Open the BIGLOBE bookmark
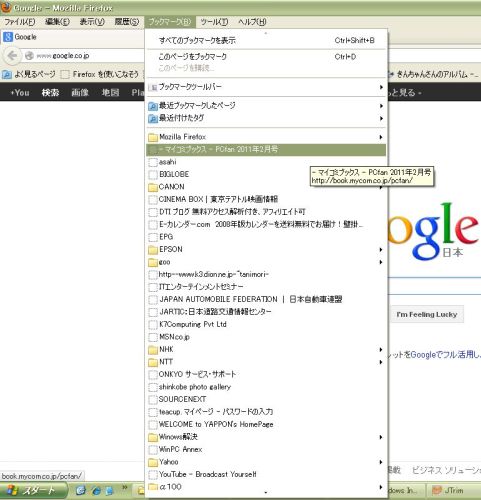The image size is (481, 500). pyautogui.click(x=266, y=174)
